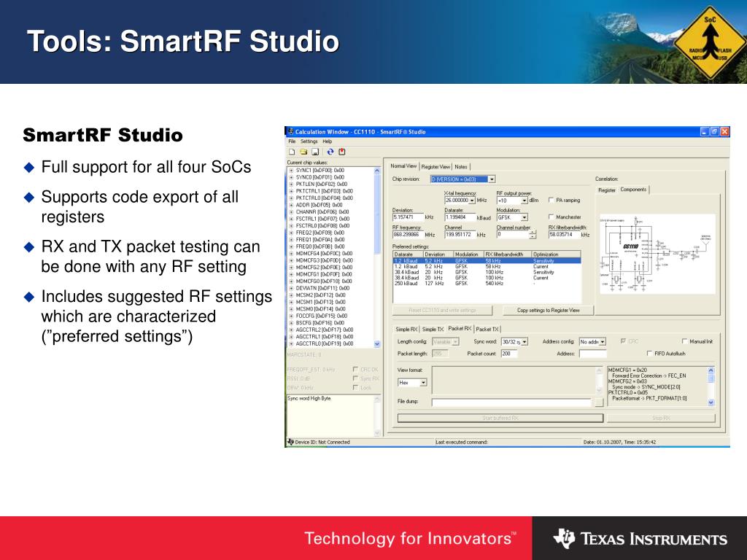The height and width of the screenshot is (560, 747).
Task: Click the Save disk toolbar icon
Action: [315, 152]
